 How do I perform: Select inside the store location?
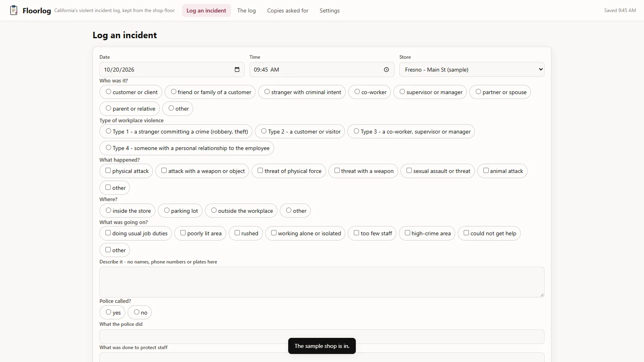(x=127, y=211)
